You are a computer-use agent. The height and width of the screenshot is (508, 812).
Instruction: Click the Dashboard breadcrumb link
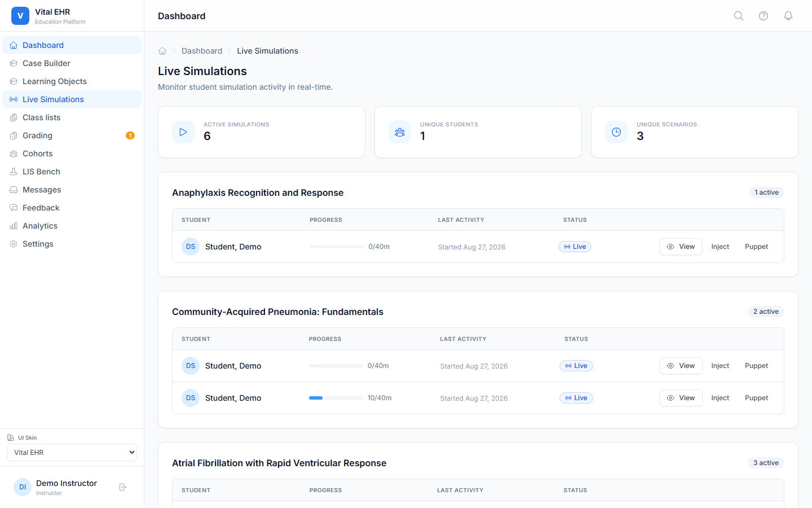[202, 51]
